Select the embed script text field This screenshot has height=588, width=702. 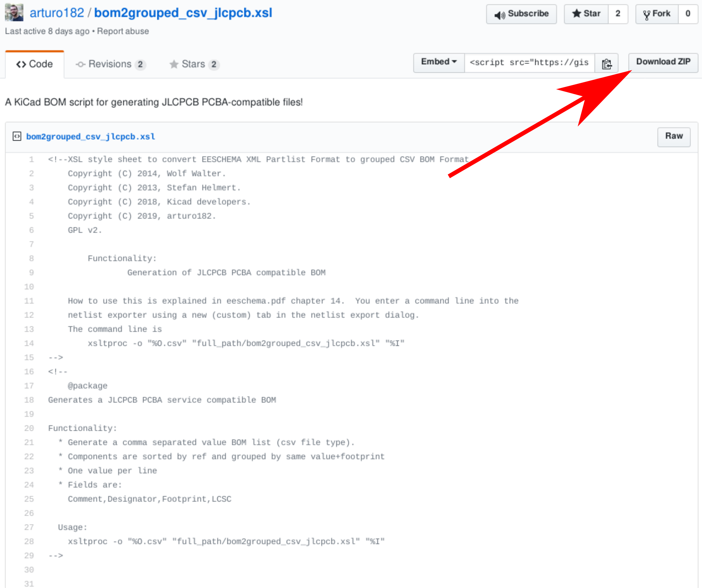click(529, 63)
